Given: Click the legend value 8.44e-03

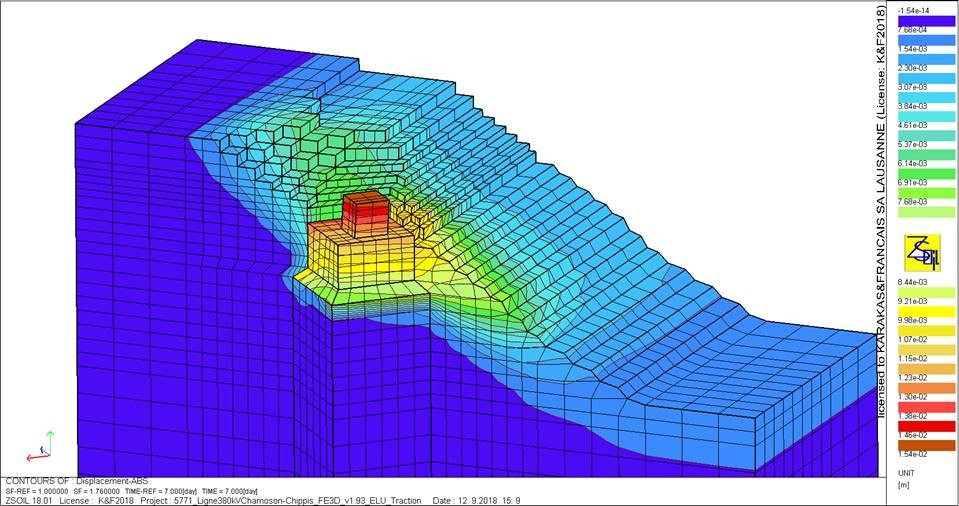Looking at the screenshot, I should pos(913,282).
